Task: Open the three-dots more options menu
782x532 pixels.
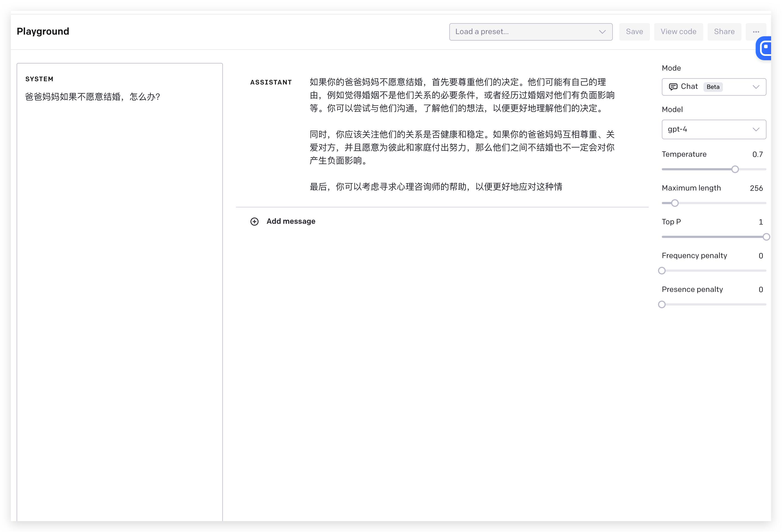Action: click(x=756, y=32)
